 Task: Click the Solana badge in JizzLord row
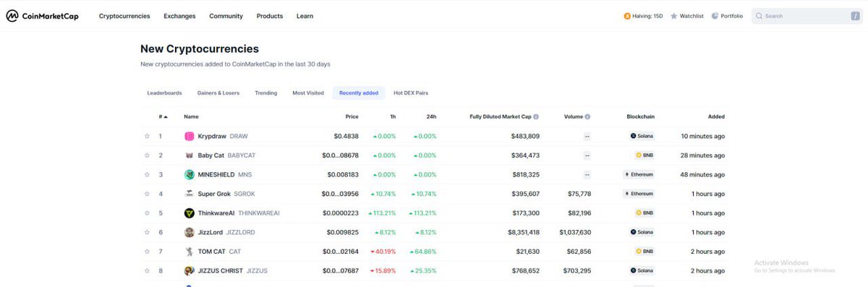(x=642, y=232)
